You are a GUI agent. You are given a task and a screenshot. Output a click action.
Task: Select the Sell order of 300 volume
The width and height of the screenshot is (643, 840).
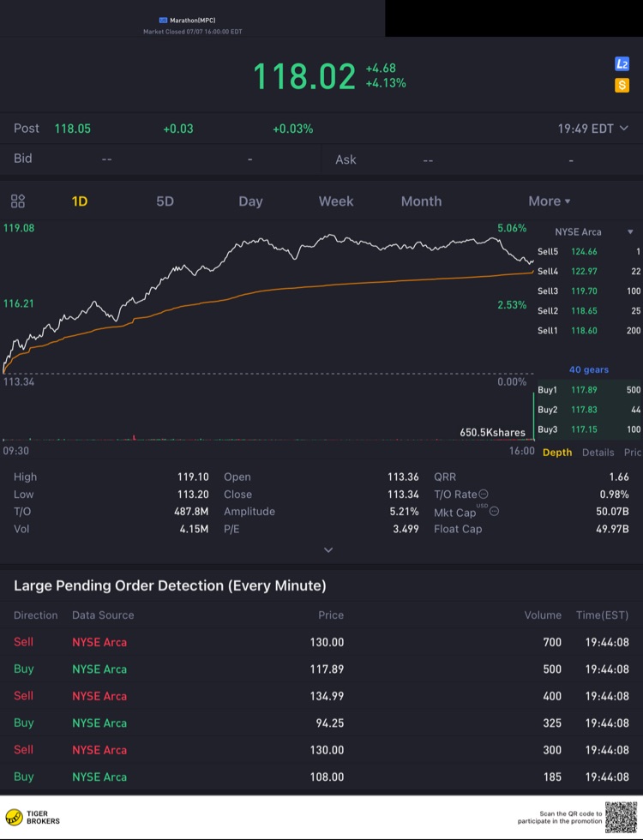tap(321, 749)
